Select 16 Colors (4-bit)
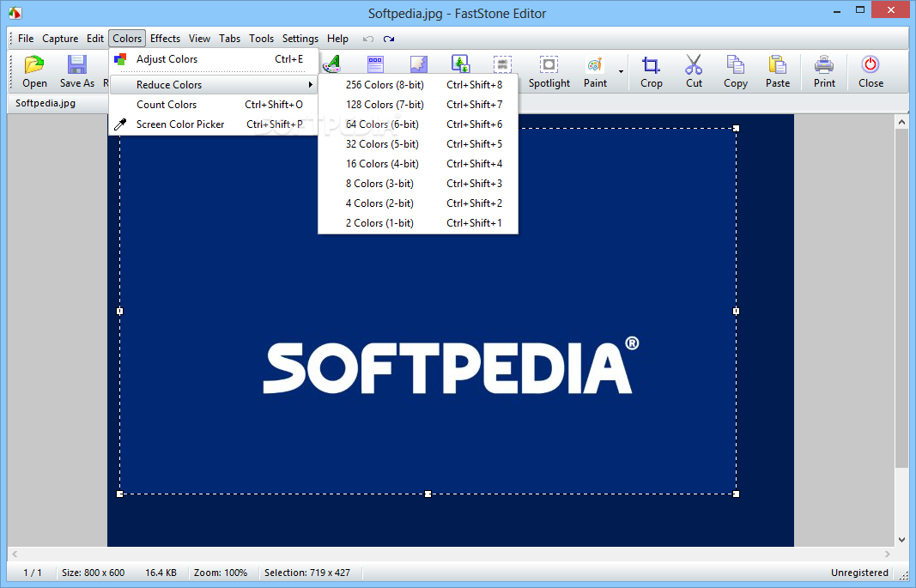This screenshot has width=916, height=588. pos(418,164)
